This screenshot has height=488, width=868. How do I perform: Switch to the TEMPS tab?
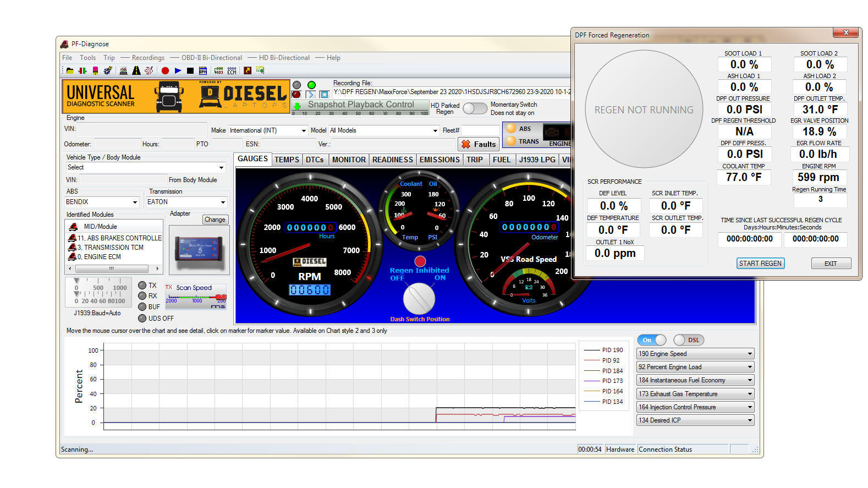click(x=287, y=160)
